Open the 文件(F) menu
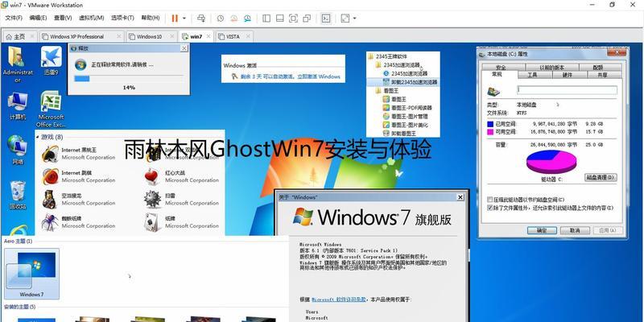 tap(14, 18)
